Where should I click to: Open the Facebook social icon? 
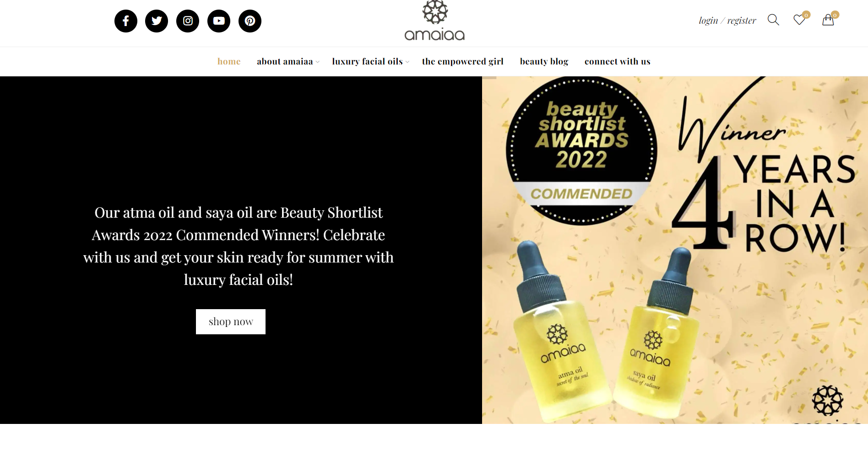point(126,21)
